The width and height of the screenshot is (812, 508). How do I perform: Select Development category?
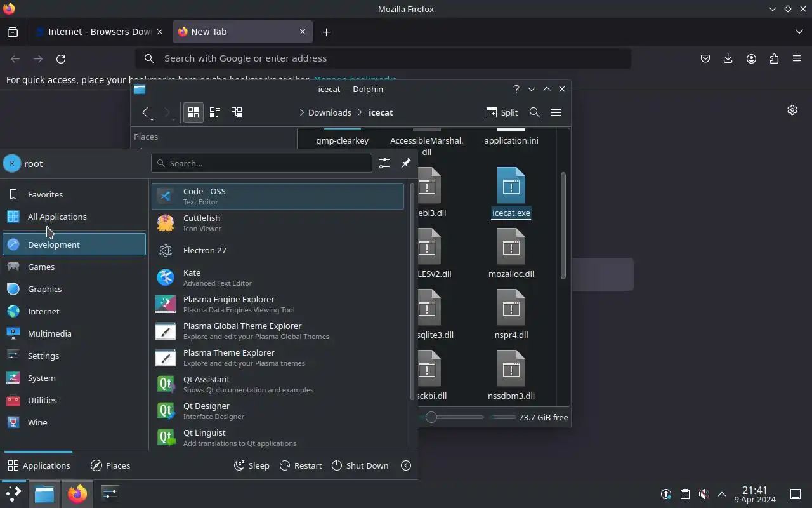tap(74, 244)
